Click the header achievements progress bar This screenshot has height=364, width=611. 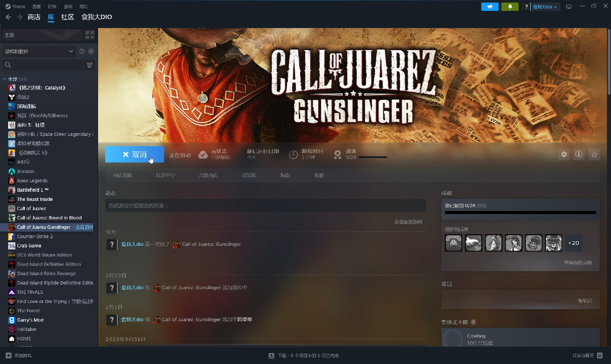373,157
